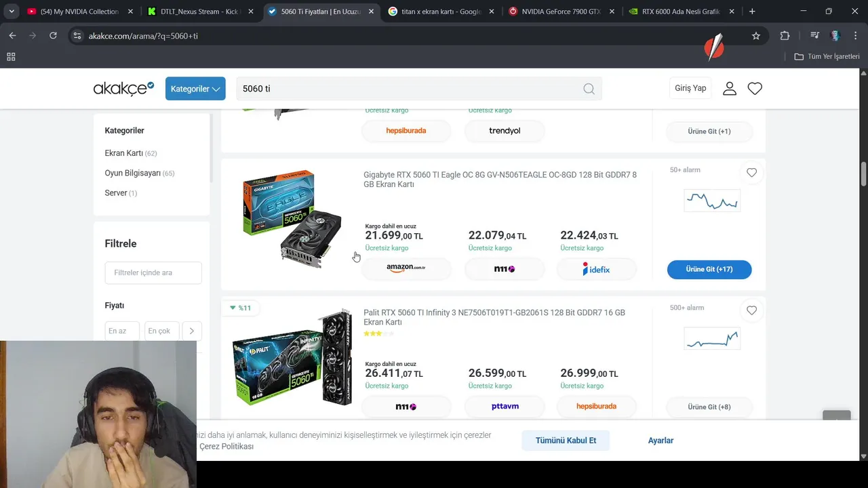
Task: Open media controls icon in toolbar
Action: pyautogui.click(x=814, y=35)
